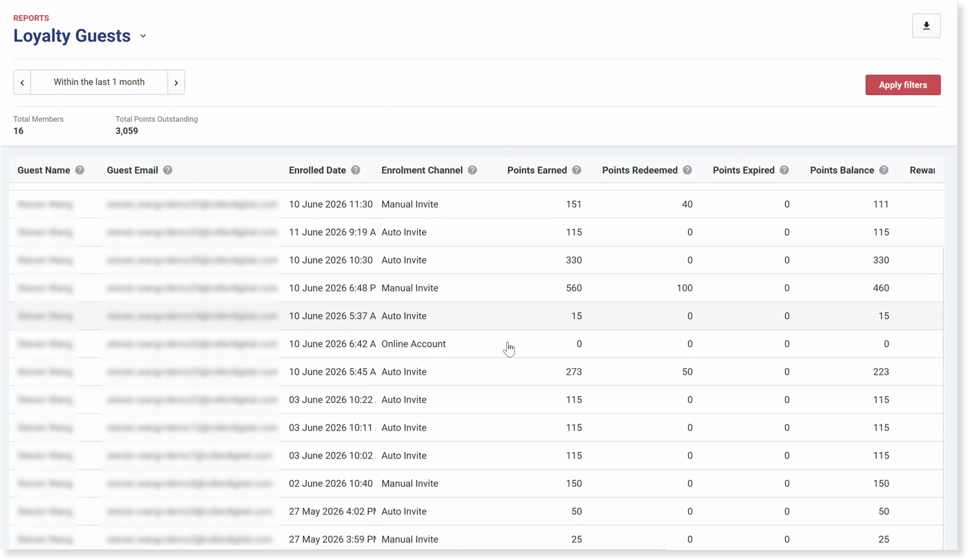
Task: Click Points Earned value 560
Action: pyautogui.click(x=574, y=288)
